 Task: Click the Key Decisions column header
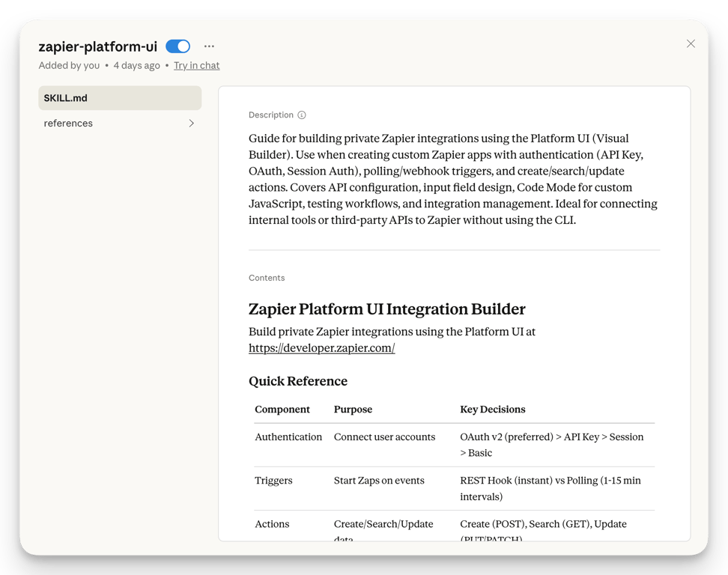click(493, 410)
